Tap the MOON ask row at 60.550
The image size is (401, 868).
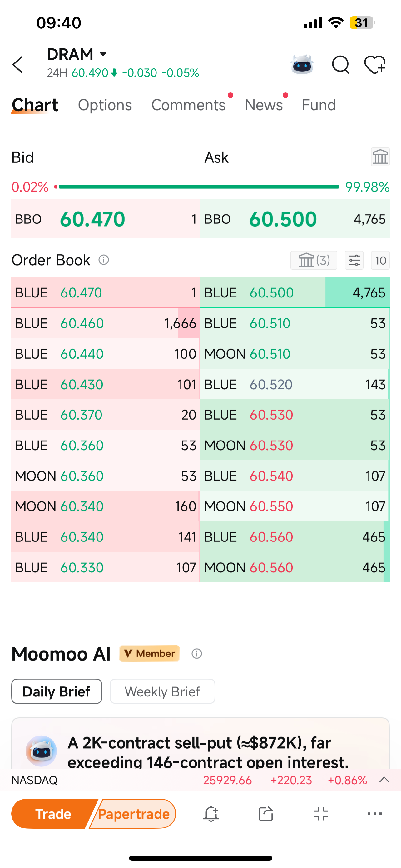click(x=295, y=506)
